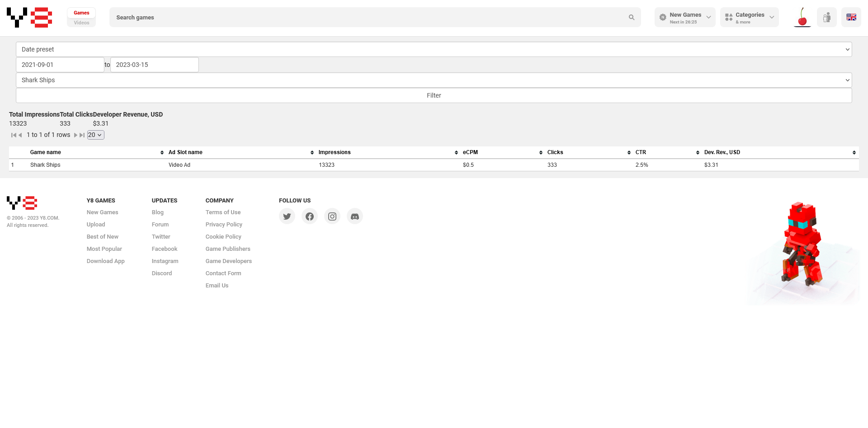
Task: Open Terms of Use link
Action: coord(223,212)
